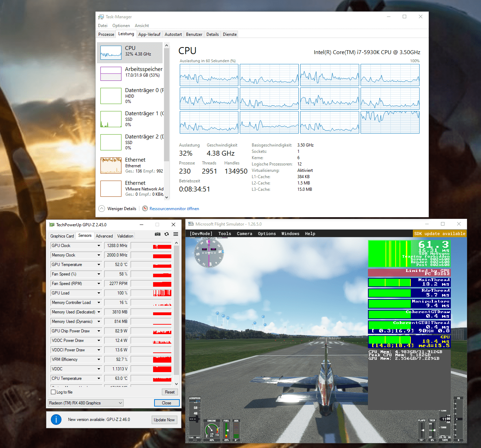This screenshot has height=448, width=481.
Task: Open Camera menu in Flight Simulator
Action: point(245,234)
